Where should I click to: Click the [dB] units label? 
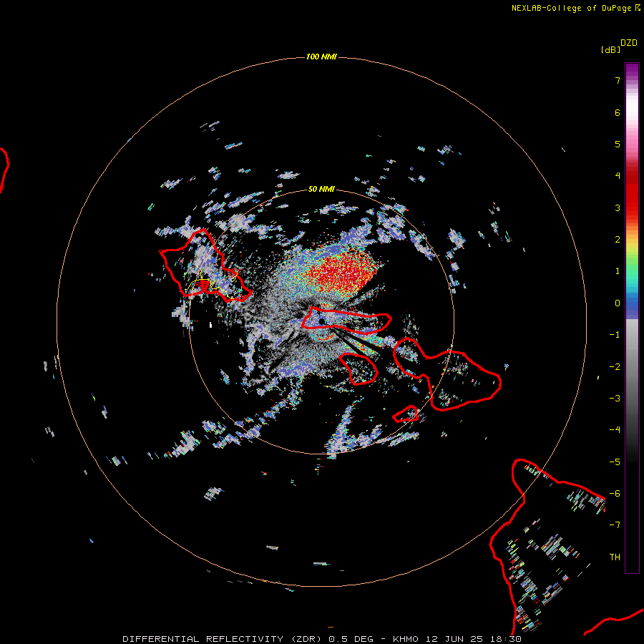[x=610, y=49]
